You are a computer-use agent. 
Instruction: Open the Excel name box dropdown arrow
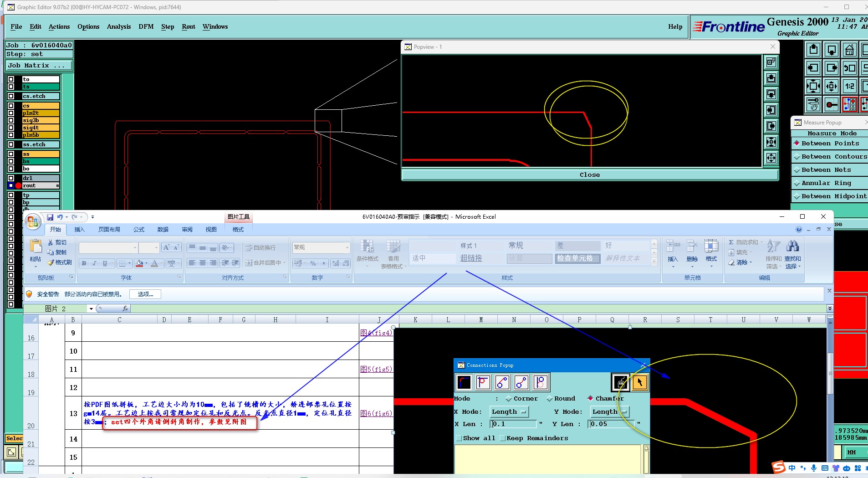(x=91, y=309)
